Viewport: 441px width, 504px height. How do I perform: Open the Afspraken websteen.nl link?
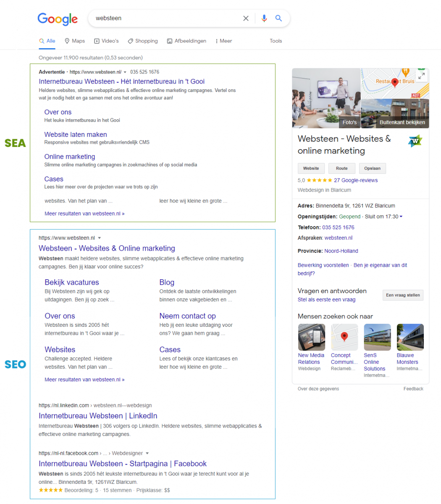[339, 238]
